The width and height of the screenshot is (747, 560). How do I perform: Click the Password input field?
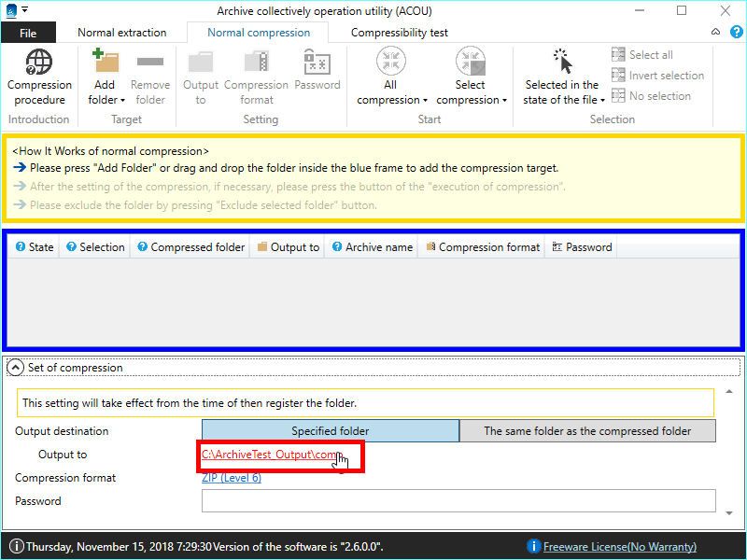[458, 501]
